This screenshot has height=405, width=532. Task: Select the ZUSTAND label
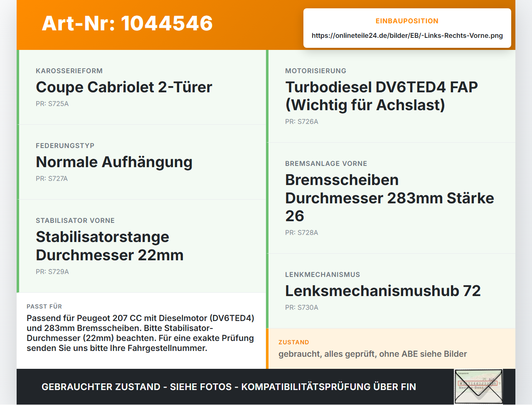click(293, 342)
